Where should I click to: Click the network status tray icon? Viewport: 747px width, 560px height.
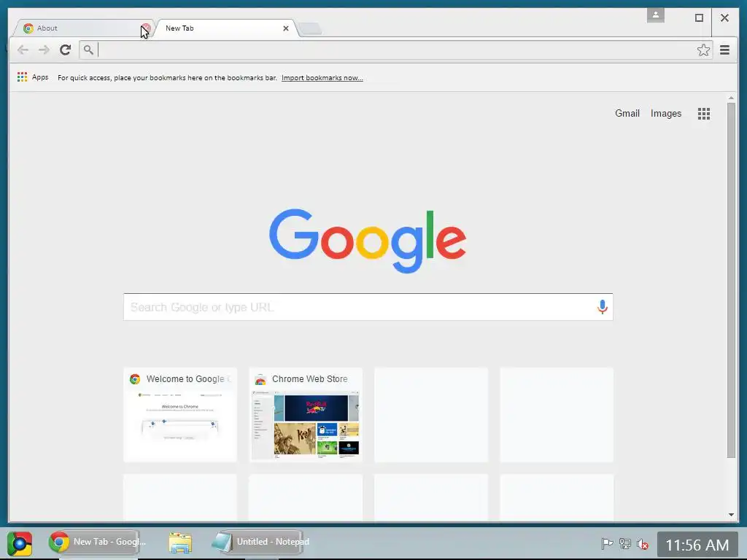pyautogui.click(x=625, y=543)
